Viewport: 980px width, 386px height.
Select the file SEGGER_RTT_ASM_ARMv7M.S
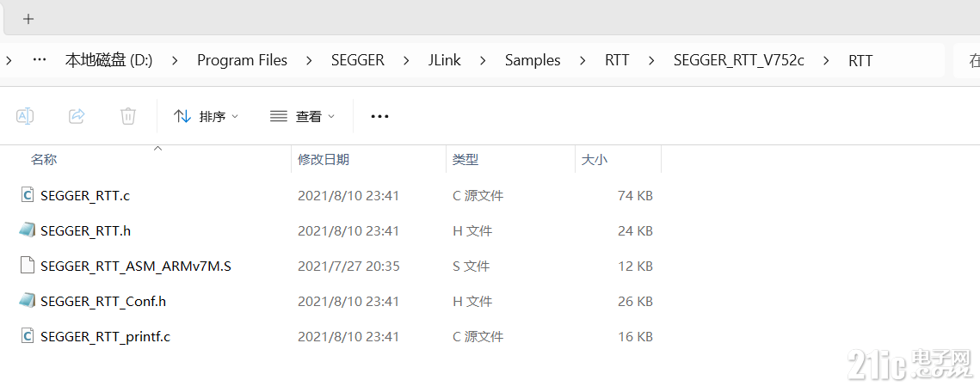click(136, 267)
